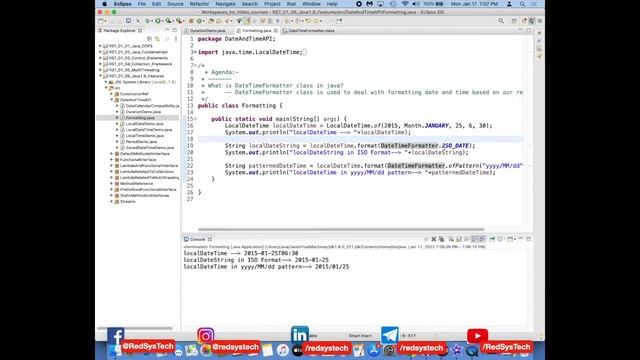The height and width of the screenshot is (360, 640).
Task: Open the Refactor menu
Action: coord(199,4)
